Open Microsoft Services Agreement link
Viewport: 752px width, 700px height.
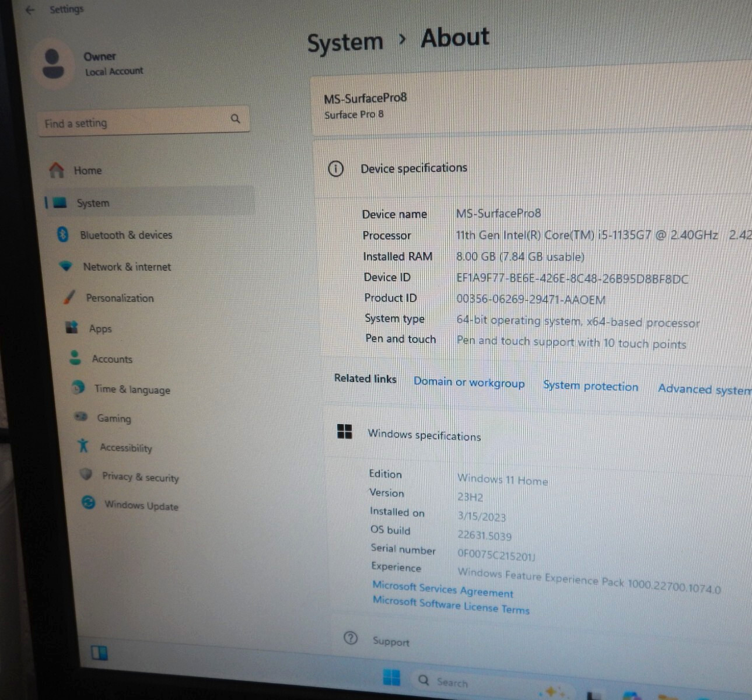(443, 589)
